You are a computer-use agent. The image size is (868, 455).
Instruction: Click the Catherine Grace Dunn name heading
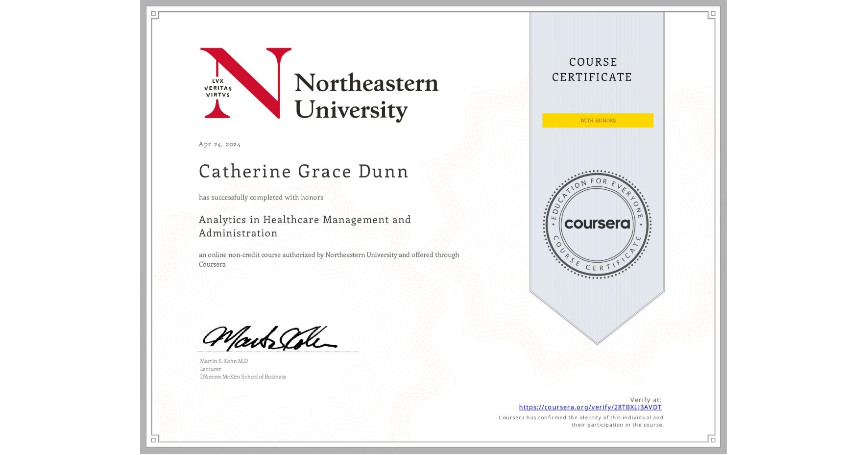click(x=303, y=172)
